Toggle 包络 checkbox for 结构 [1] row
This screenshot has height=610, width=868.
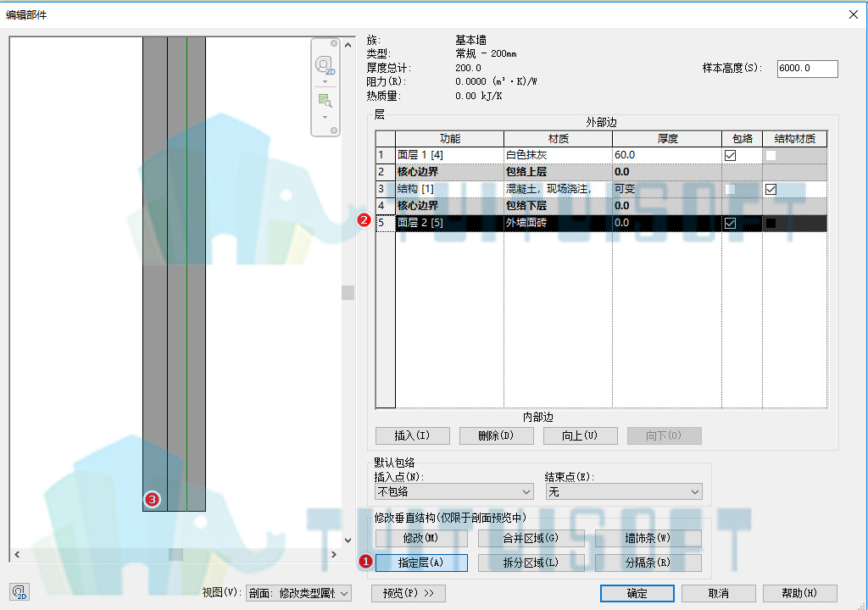pyautogui.click(x=730, y=189)
